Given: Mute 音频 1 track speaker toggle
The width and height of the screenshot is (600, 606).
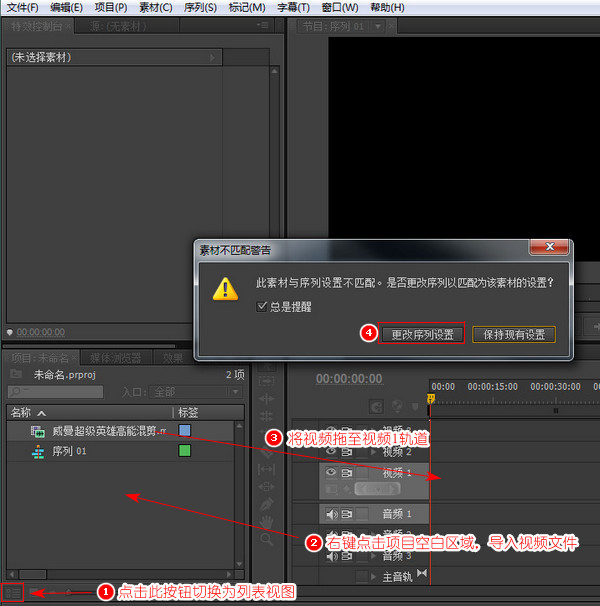Looking at the screenshot, I should click(x=332, y=514).
